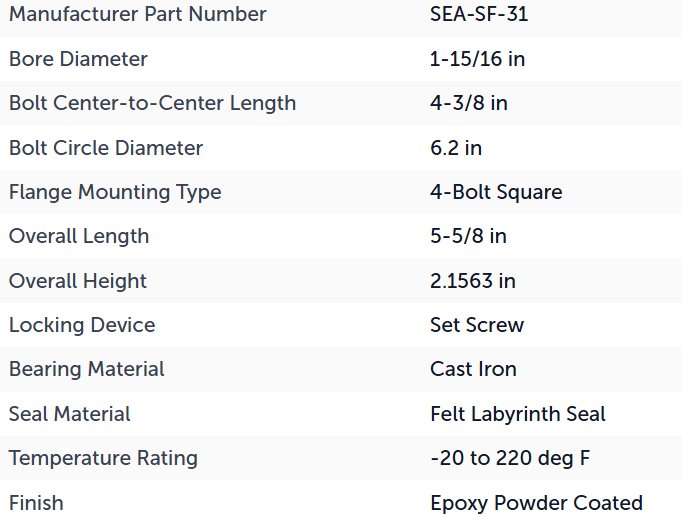Select the Bolt Center-to-Center Length label

point(152,103)
